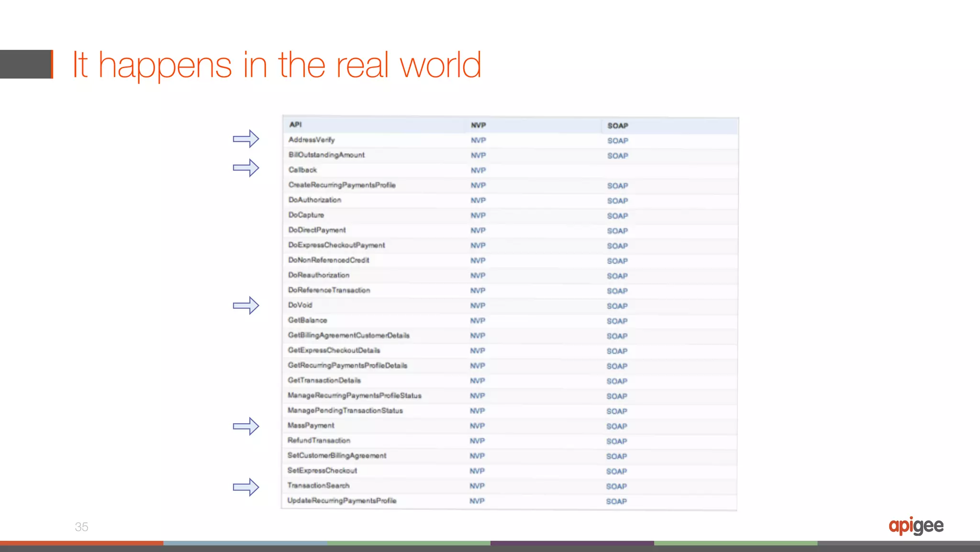Click the arrow pointing at AddressVerify
The width and height of the screenshot is (980, 552).
click(x=246, y=139)
